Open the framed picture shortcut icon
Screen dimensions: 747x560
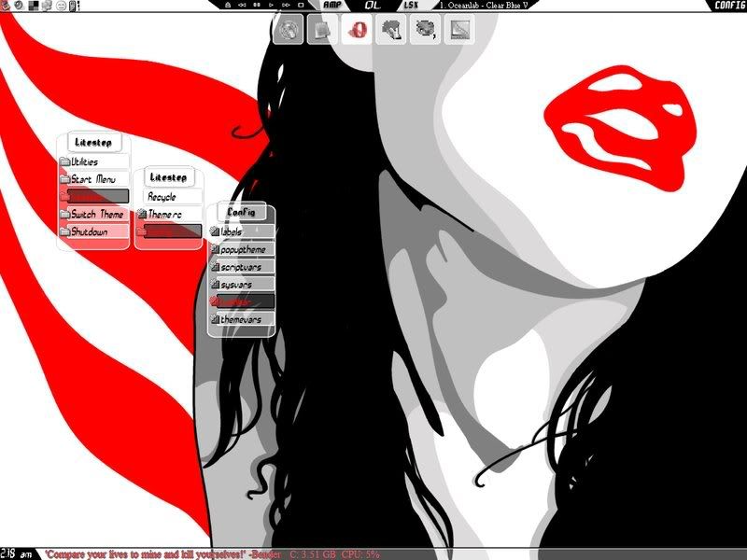pyautogui.click(x=459, y=30)
